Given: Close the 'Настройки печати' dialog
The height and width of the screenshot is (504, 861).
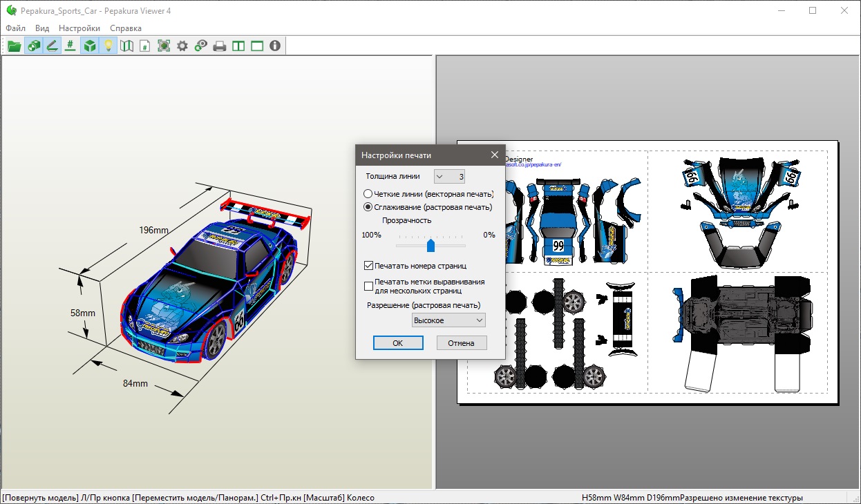Looking at the screenshot, I should 494,155.
